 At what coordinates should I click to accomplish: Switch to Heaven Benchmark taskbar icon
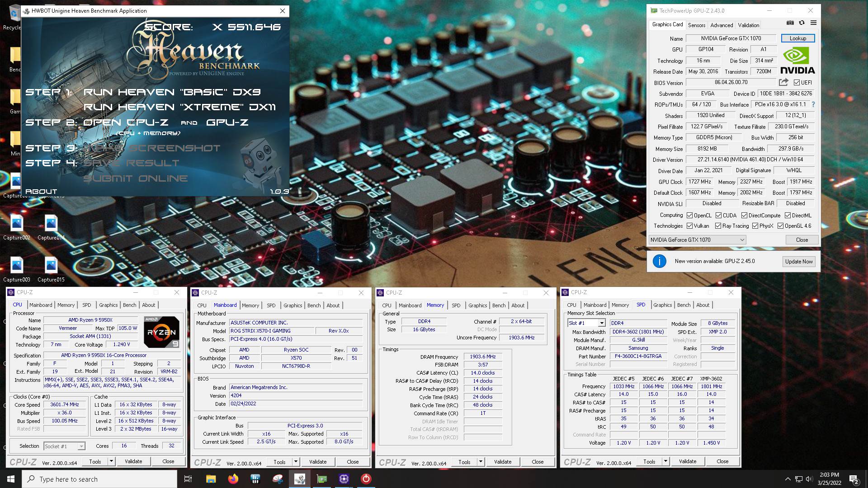pyautogui.click(x=299, y=479)
